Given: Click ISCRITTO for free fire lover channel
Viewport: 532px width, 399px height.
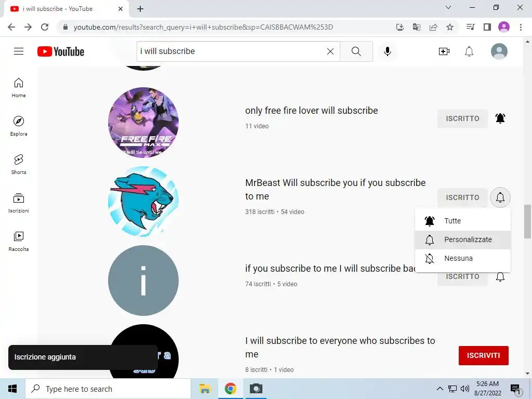Looking at the screenshot, I should [462, 118].
